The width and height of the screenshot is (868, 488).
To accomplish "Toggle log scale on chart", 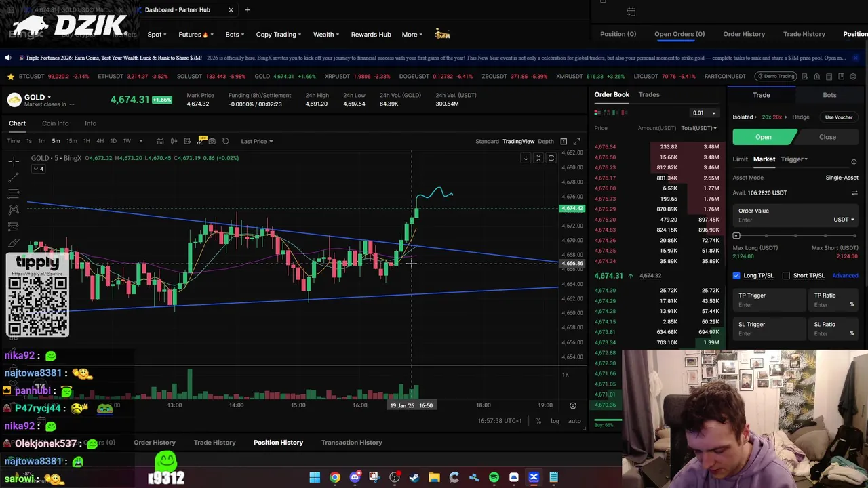I will coord(555,421).
